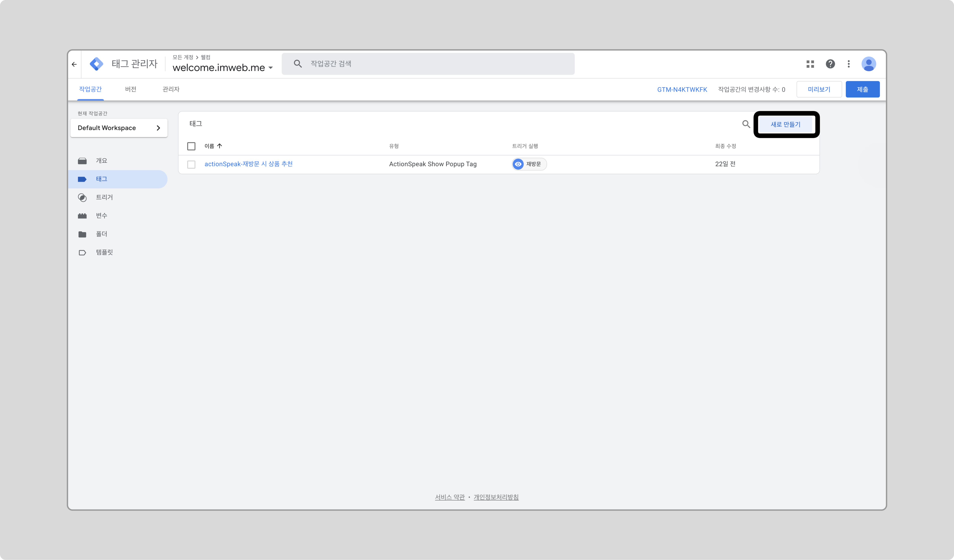Image resolution: width=954 pixels, height=560 pixels.
Task: Click the back arrow icon
Action: [74, 64]
